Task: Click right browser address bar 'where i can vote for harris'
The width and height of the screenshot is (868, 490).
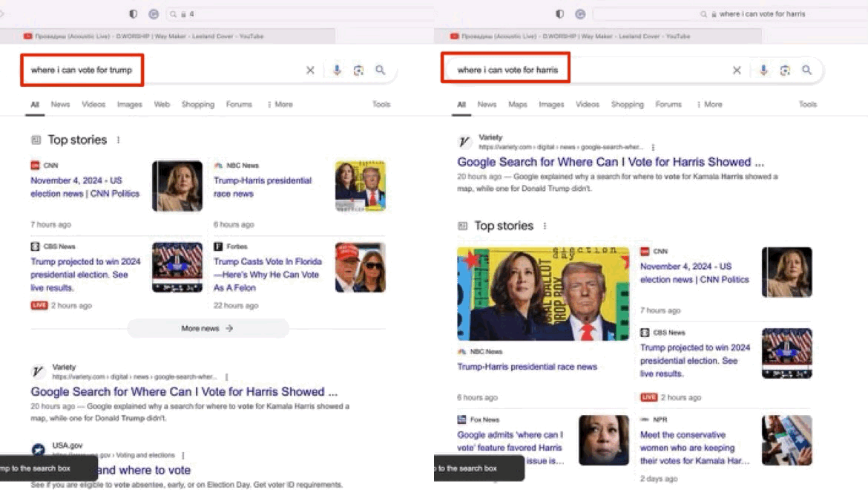Action: (x=731, y=14)
